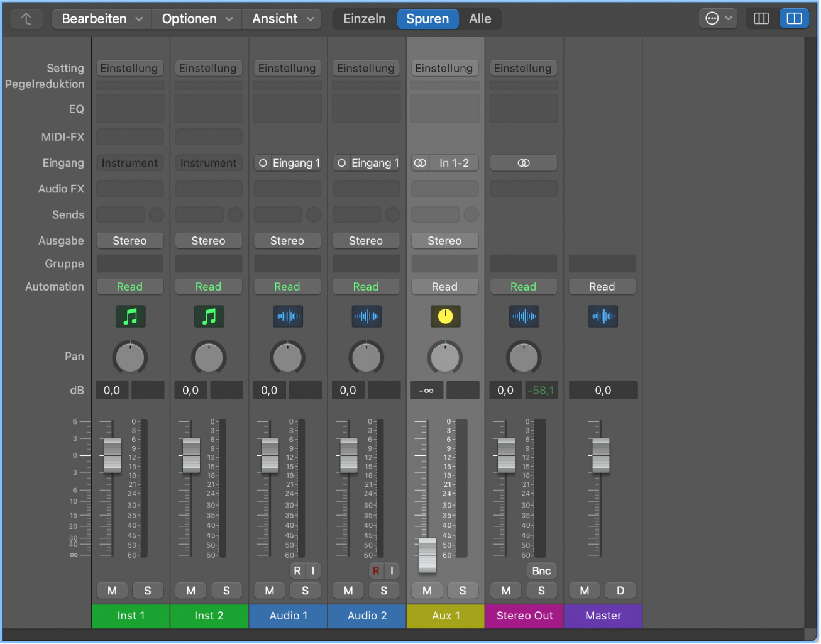
Task: Open Inst 1 Einstellung setting menu
Action: click(x=129, y=68)
